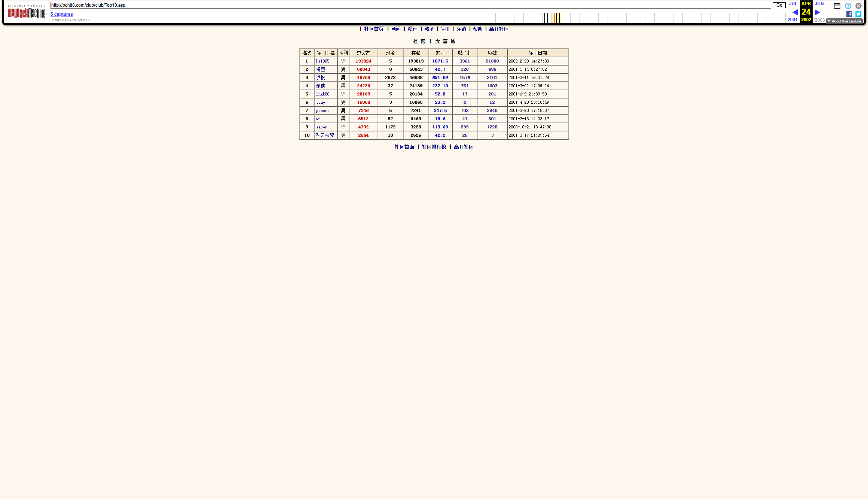This screenshot has height=499, width=868.
Task: Open user pccome profile
Action: pos(323,110)
